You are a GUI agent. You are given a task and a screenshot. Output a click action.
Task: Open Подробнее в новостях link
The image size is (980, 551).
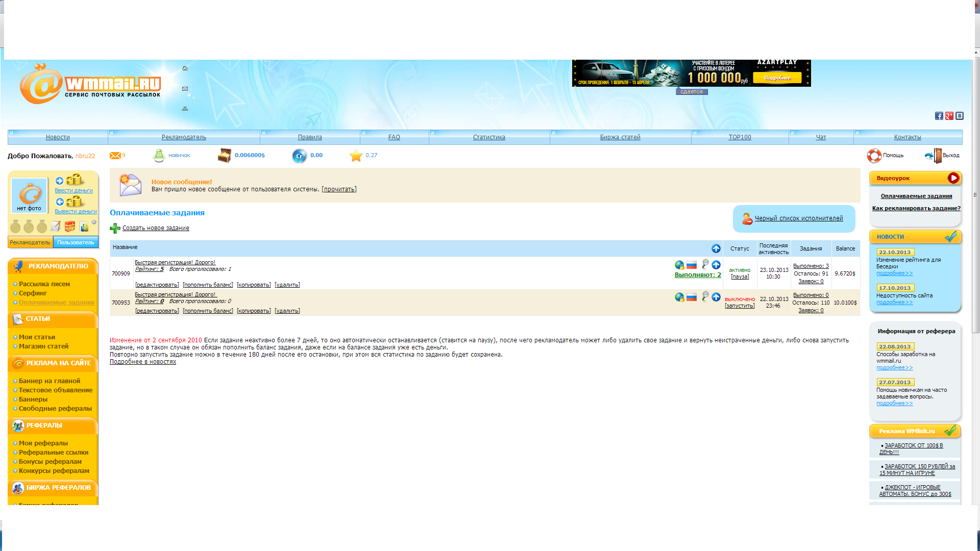[143, 362]
